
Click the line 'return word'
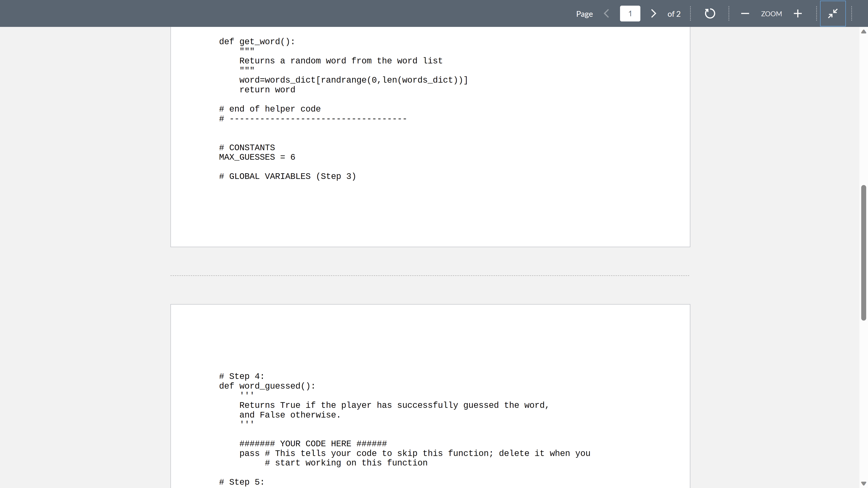267,90
